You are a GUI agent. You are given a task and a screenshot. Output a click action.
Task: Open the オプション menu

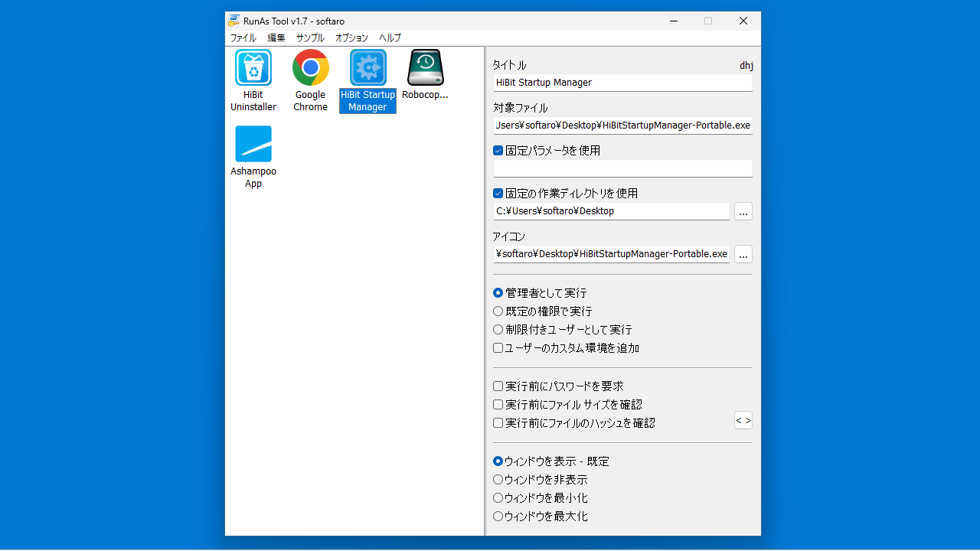351,37
